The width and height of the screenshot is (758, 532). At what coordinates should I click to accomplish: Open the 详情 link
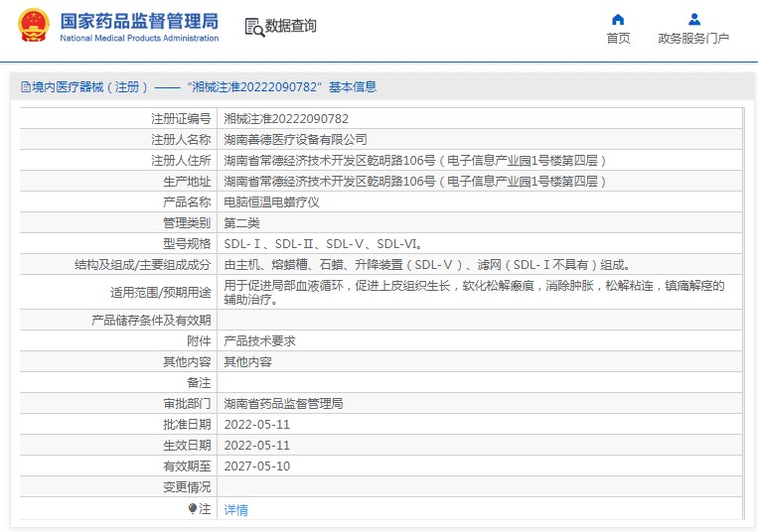coord(235,510)
